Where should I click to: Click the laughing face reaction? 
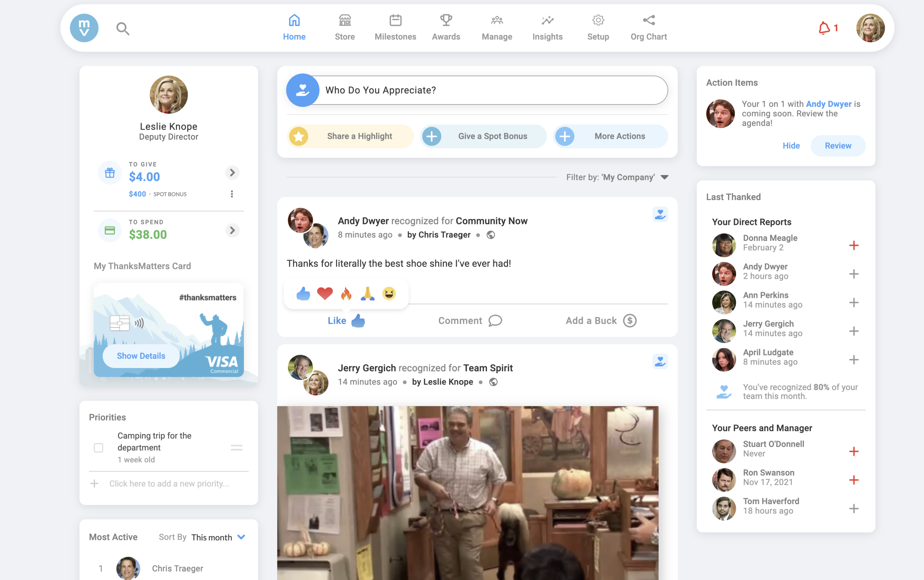coord(389,294)
